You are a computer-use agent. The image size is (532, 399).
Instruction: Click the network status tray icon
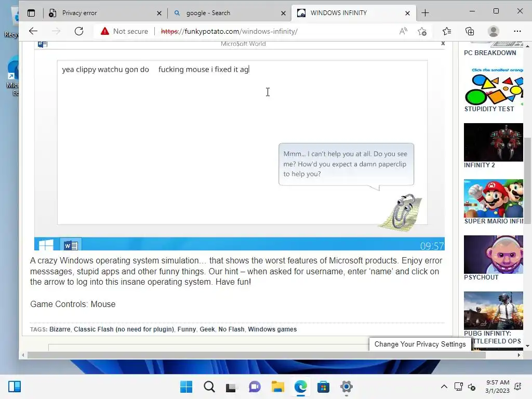tap(458, 387)
